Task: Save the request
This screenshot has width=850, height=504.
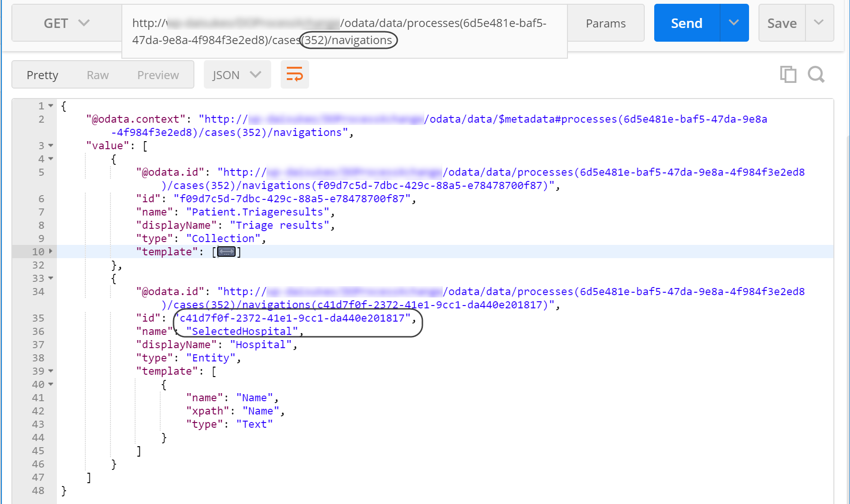Action: 782,23
